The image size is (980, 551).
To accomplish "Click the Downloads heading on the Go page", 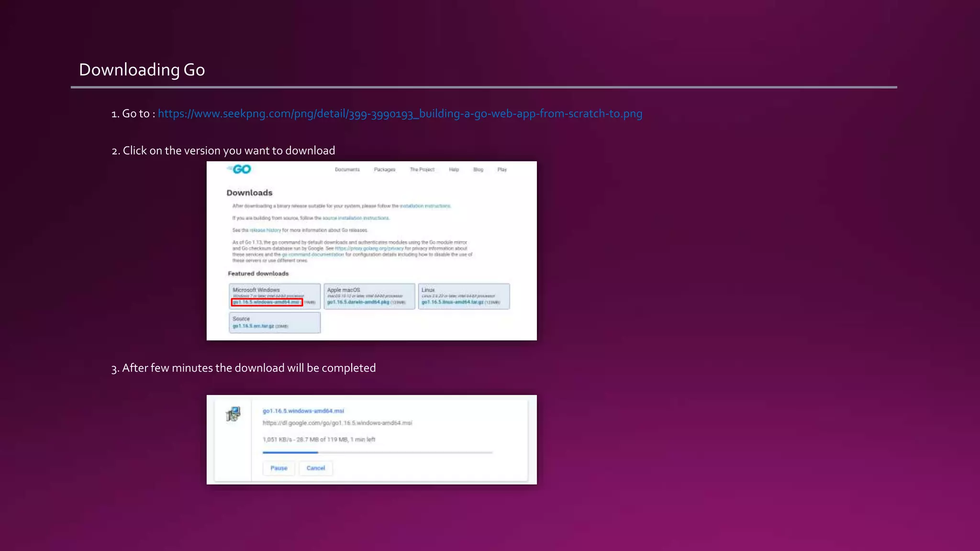I will pyautogui.click(x=249, y=193).
